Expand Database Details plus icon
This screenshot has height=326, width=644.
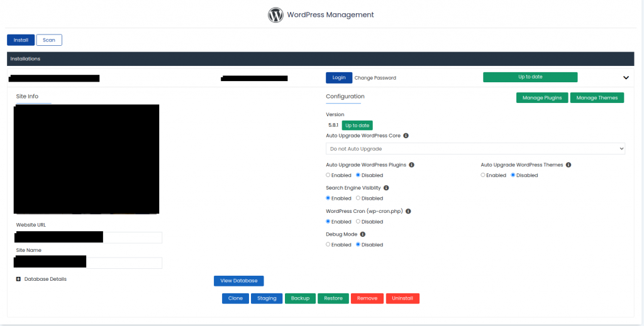tap(18, 280)
